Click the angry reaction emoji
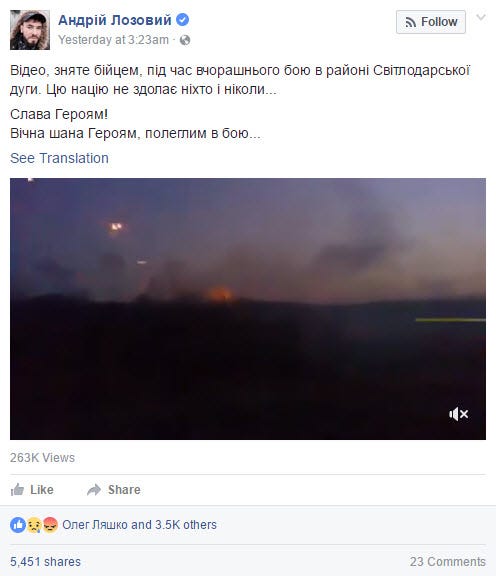Image resolution: width=496 pixels, height=576 pixels. click(50, 525)
